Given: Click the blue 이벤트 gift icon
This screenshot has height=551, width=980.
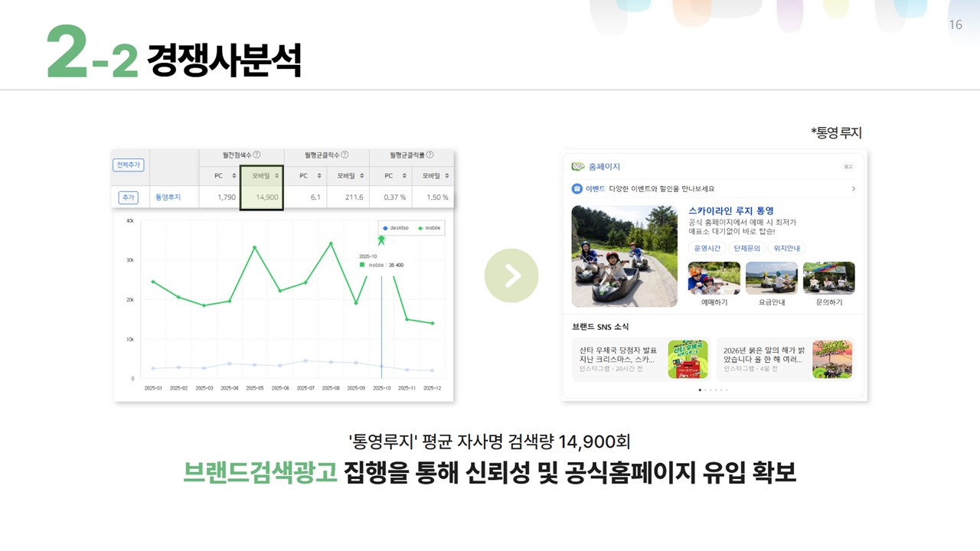Looking at the screenshot, I should click(x=577, y=188).
